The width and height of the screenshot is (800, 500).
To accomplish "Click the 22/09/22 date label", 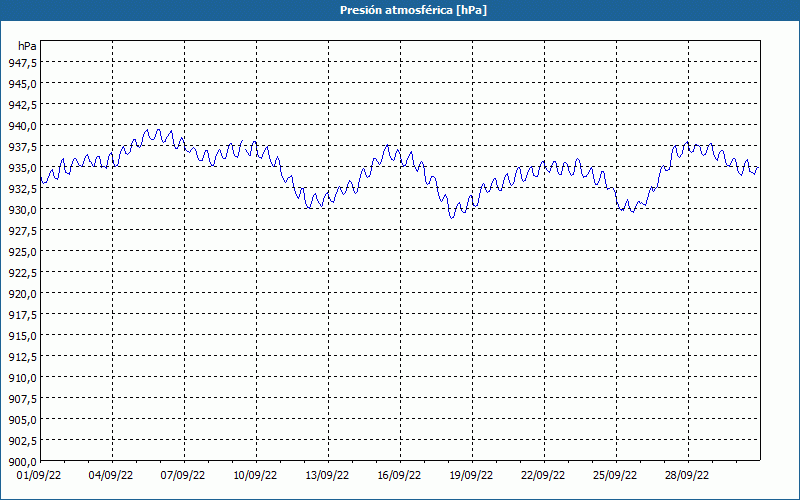I will (x=543, y=476).
